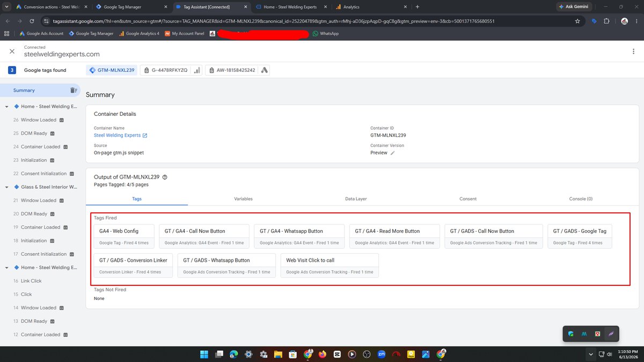Bookmark this page with the star icon
This screenshot has height=362, width=644.
coord(577,21)
